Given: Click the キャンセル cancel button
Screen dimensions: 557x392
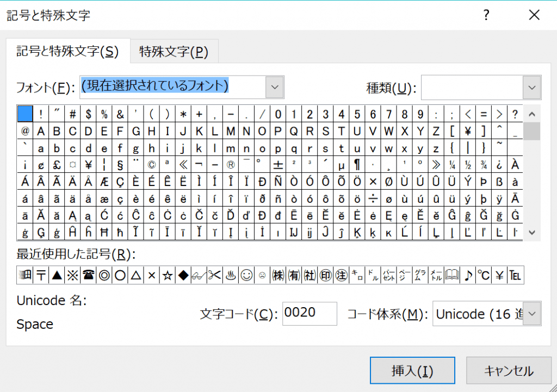Looking at the screenshot, I should coord(509,371).
